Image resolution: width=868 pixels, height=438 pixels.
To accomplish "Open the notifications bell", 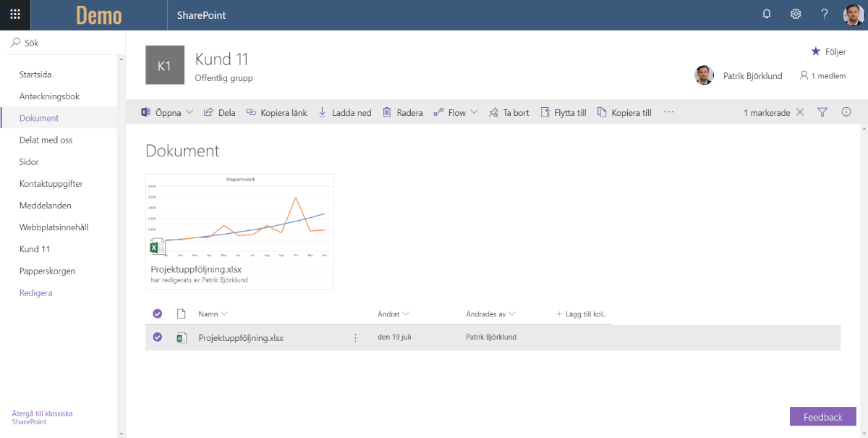I will 767,14.
